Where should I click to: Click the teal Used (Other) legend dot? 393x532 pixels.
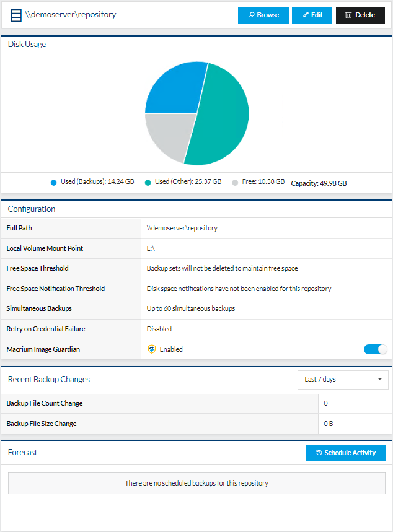click(148, 183)
